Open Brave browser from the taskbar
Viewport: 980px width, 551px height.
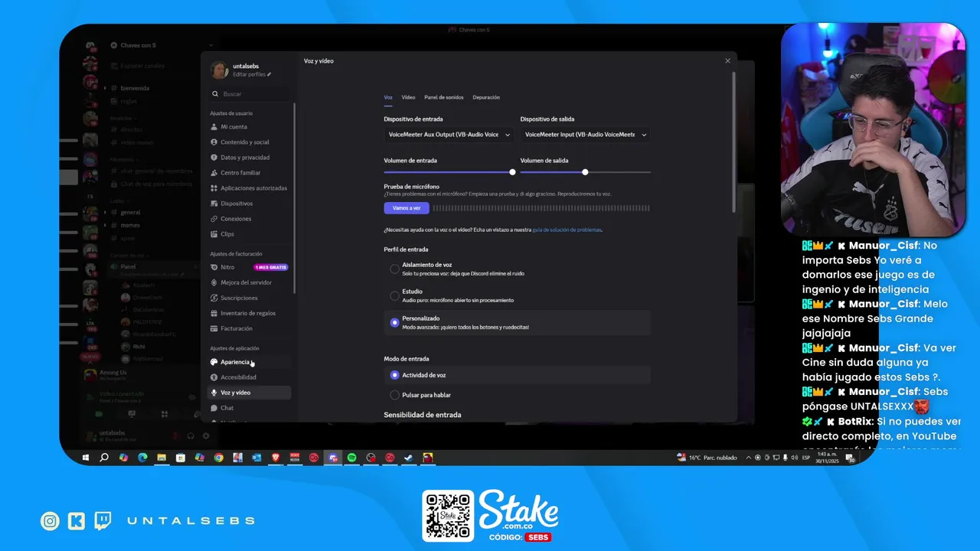coord(276,458)
